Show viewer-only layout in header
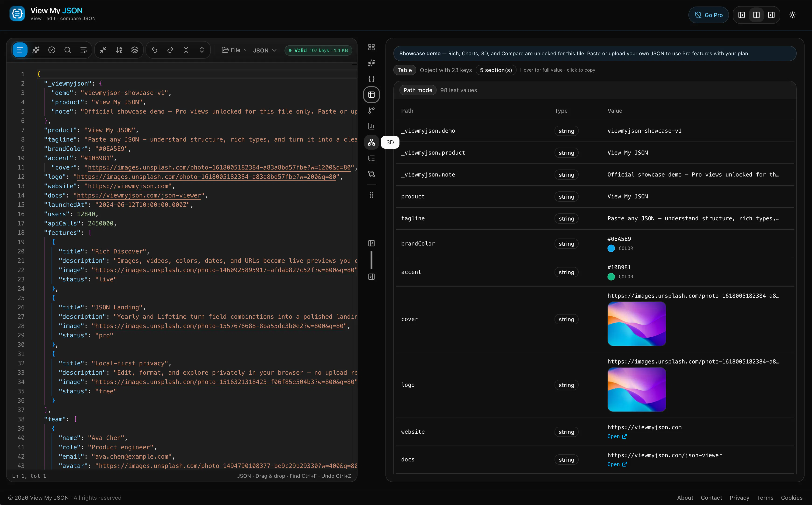Screen dimensions: 812x505 772,15
